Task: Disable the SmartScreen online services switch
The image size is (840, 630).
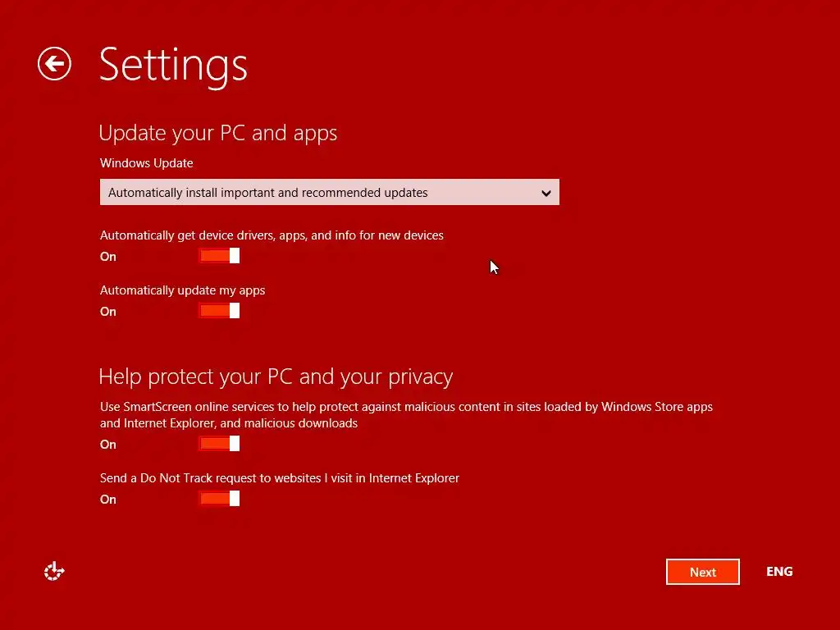Action: [219, 444]
